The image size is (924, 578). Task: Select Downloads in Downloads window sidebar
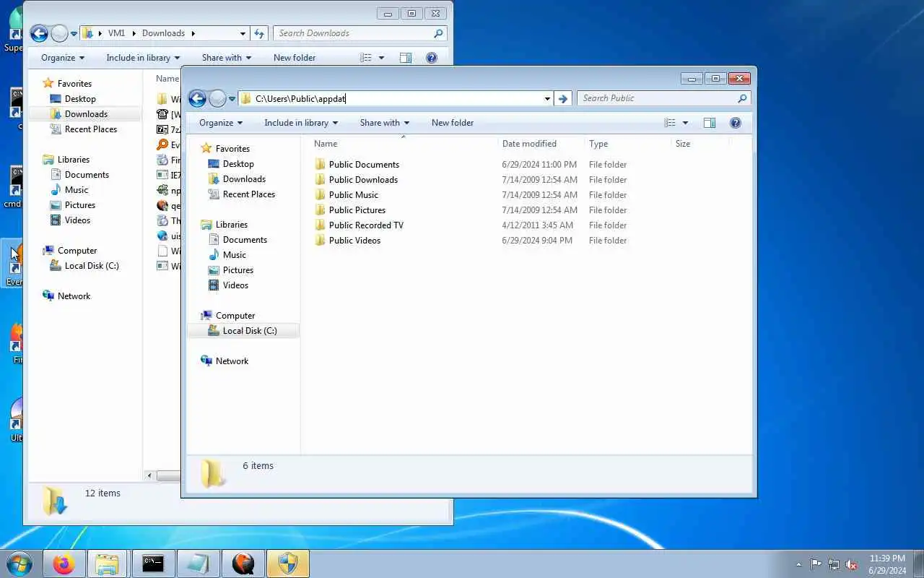(86, 114)
